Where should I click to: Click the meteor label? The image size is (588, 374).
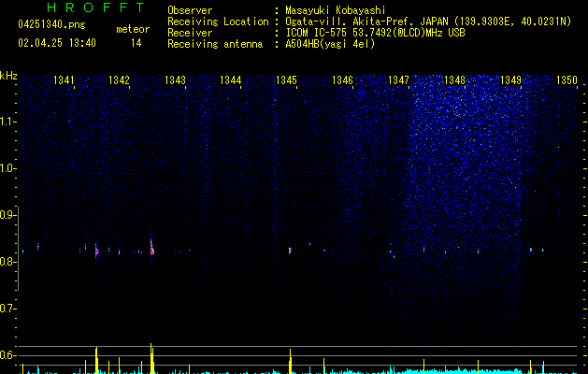(133, 29)
